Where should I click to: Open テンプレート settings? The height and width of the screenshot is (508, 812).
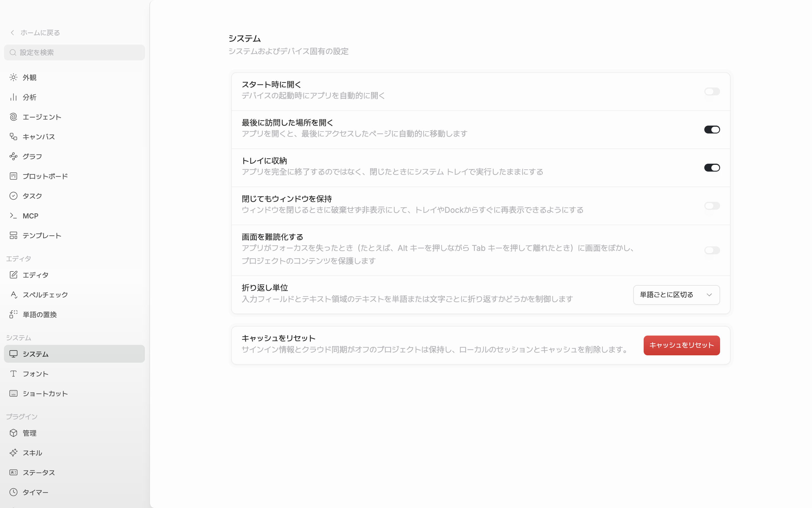pos(74,236)
